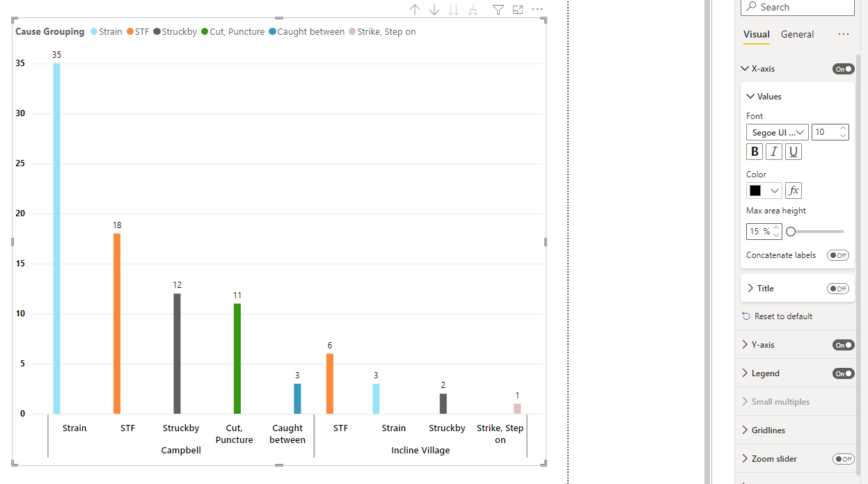Collapse the X-axis section
Viewport: 868px width, 484px height.
click(745, 69)
